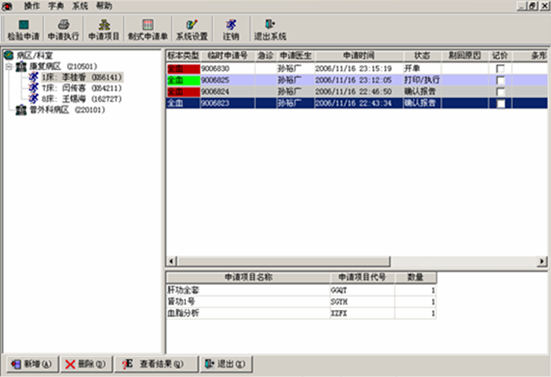Toggle 记价 checkbox for request 9006830
The height and width of the screenshot is (377, 551).
click(x=500, y=69)
